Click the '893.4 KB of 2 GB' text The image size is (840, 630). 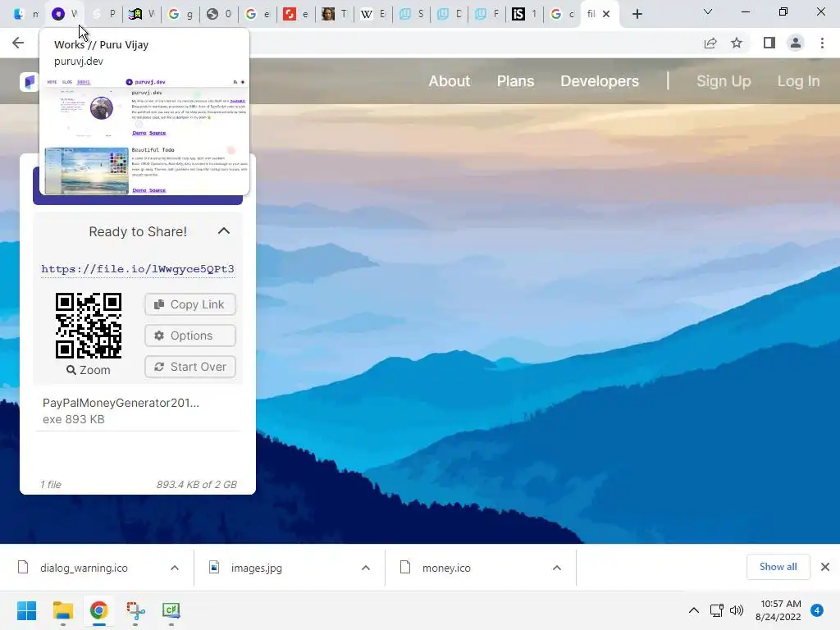tap(197, 484)
